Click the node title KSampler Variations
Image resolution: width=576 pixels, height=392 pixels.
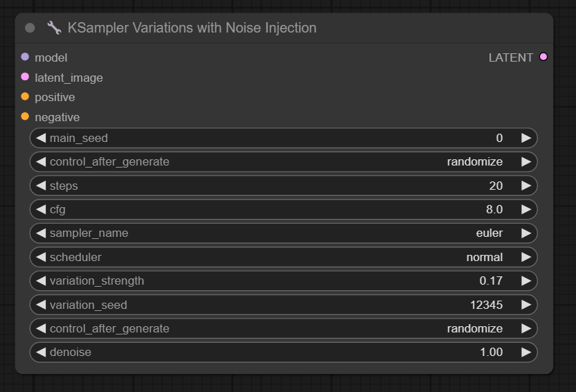192,28
